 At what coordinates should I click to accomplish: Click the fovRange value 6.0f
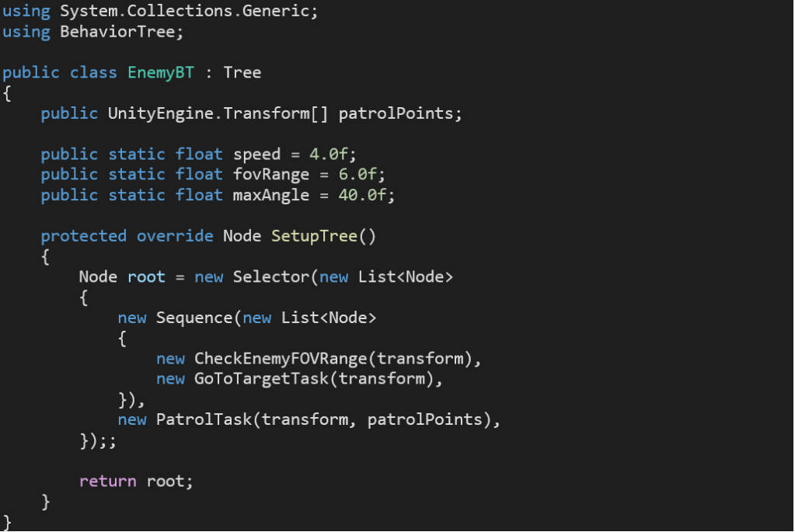coord(361,175)
